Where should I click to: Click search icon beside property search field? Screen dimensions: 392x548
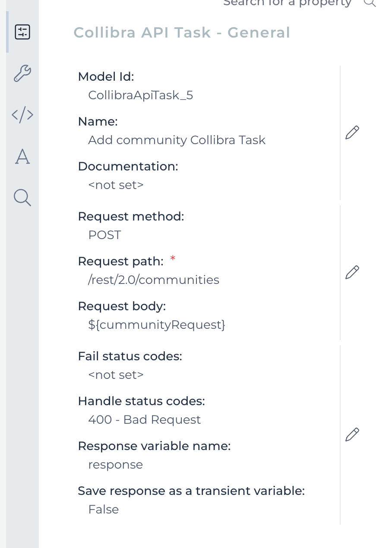[x=370, y=2]
